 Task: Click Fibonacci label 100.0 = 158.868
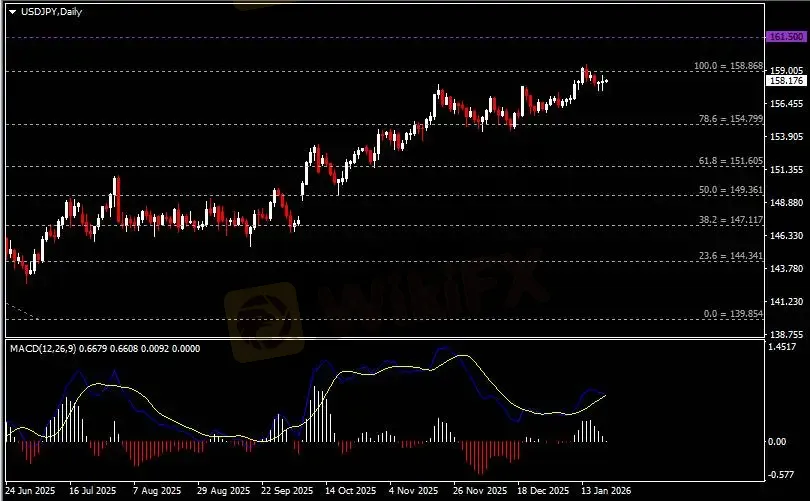click(728, 66)
